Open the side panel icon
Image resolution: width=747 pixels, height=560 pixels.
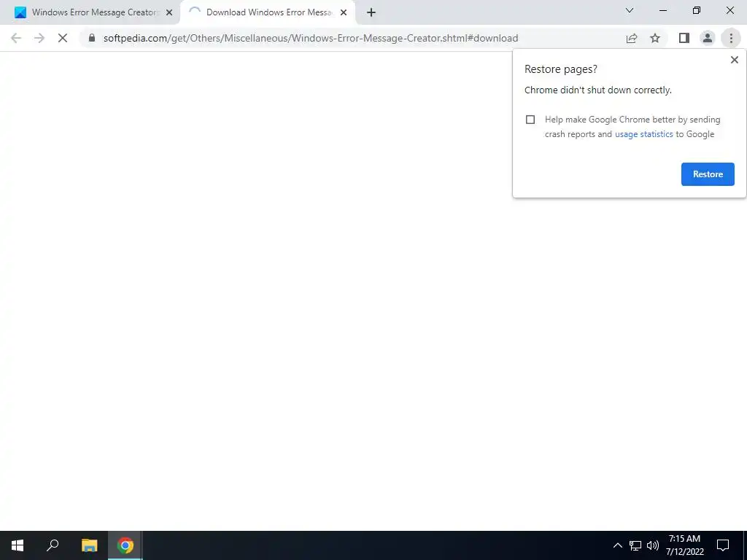point(684,38)
